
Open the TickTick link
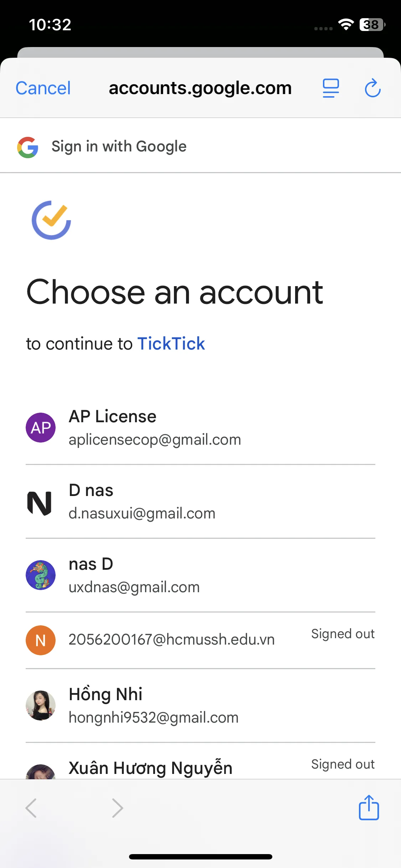171,344
